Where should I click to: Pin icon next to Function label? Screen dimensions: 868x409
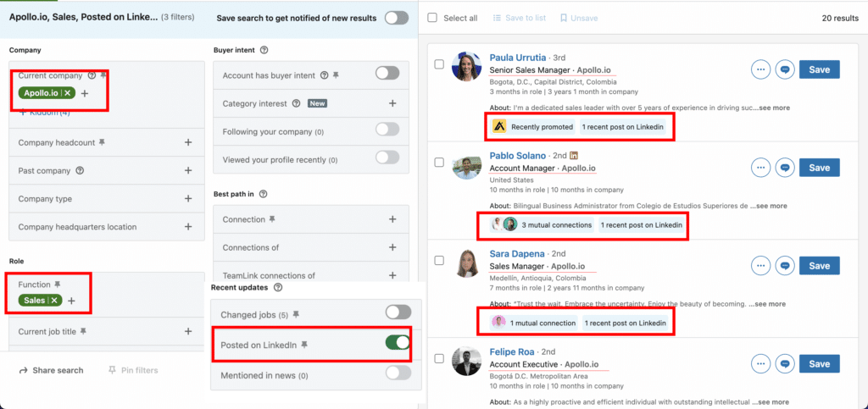point(57,285)
